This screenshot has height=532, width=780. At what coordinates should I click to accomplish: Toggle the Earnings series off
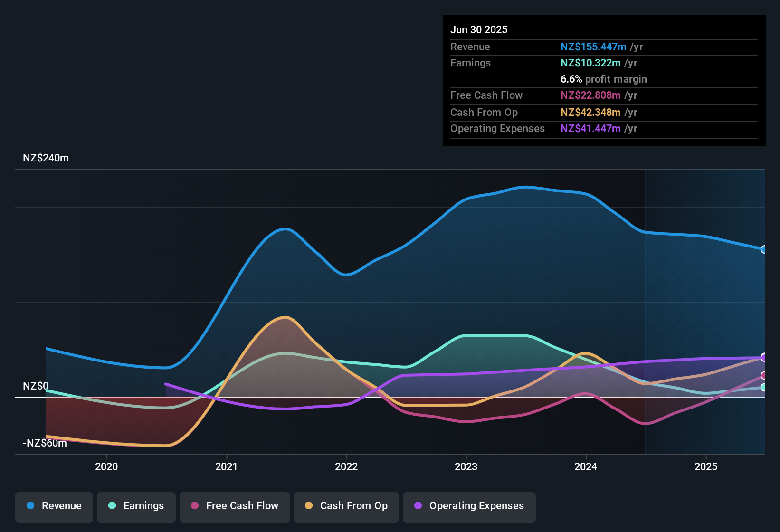[136, 506]
